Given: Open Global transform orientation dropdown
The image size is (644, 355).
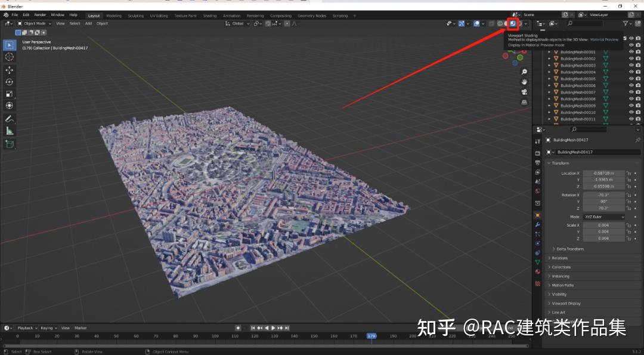Looking at the screenshot, I should (237, 24).
